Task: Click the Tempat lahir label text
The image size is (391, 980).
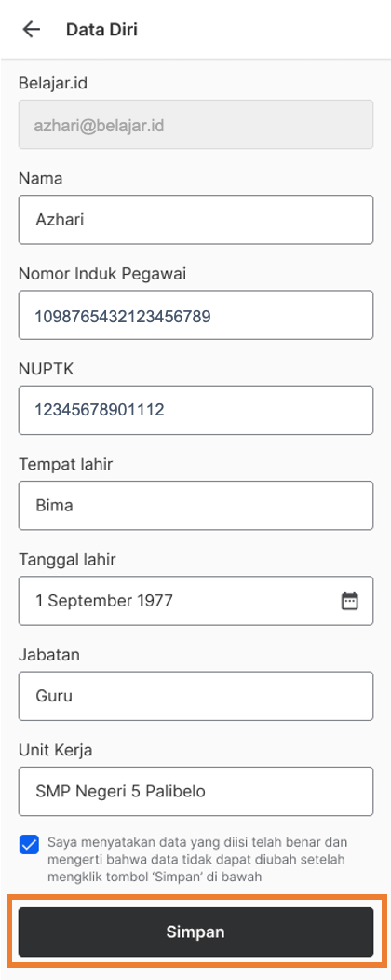Action: tap(65, 464)
